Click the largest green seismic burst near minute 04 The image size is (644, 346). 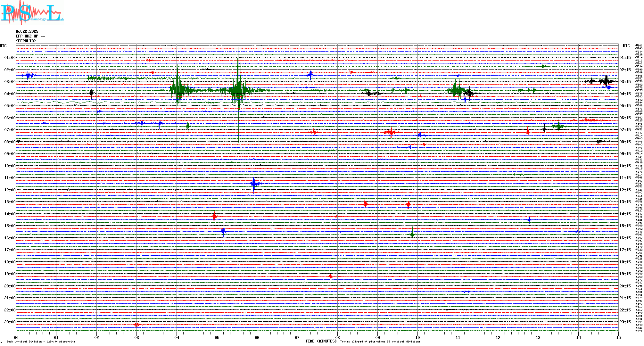pyautogui.click(x=177, y=90)
